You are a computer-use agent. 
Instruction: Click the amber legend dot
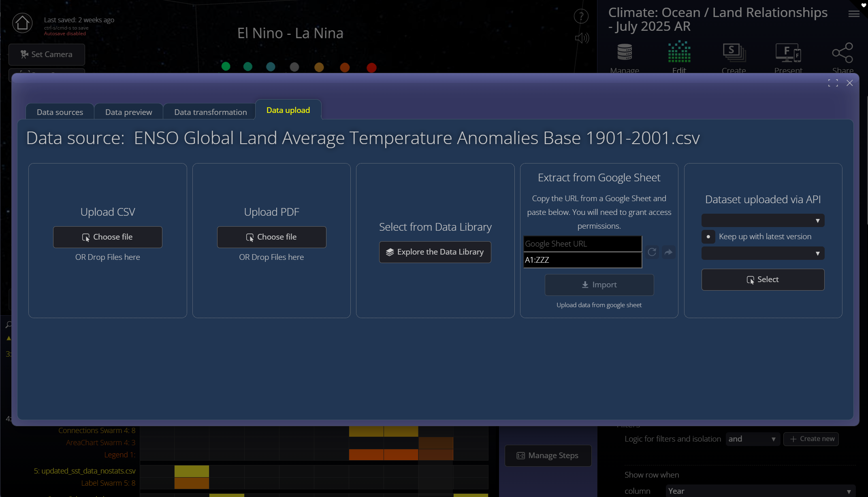[319, 67]
